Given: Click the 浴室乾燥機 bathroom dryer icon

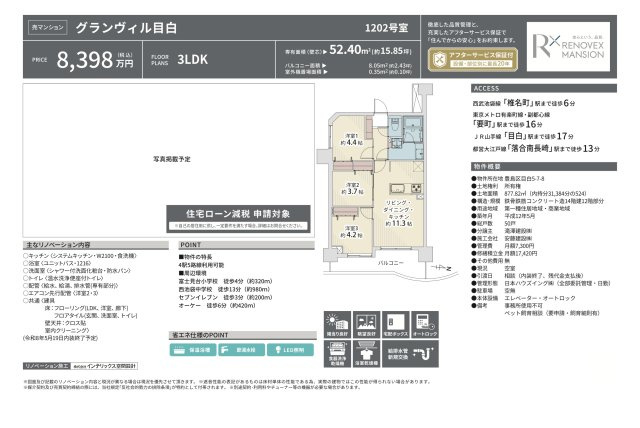Looking at the screenshot, I should coord(367,354).
